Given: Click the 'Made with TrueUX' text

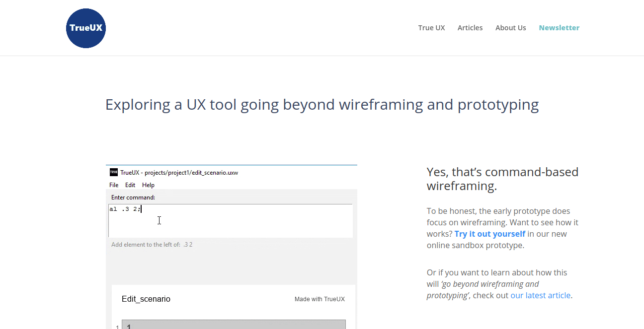Looking at the screenshot, I should tap(320, 299).
